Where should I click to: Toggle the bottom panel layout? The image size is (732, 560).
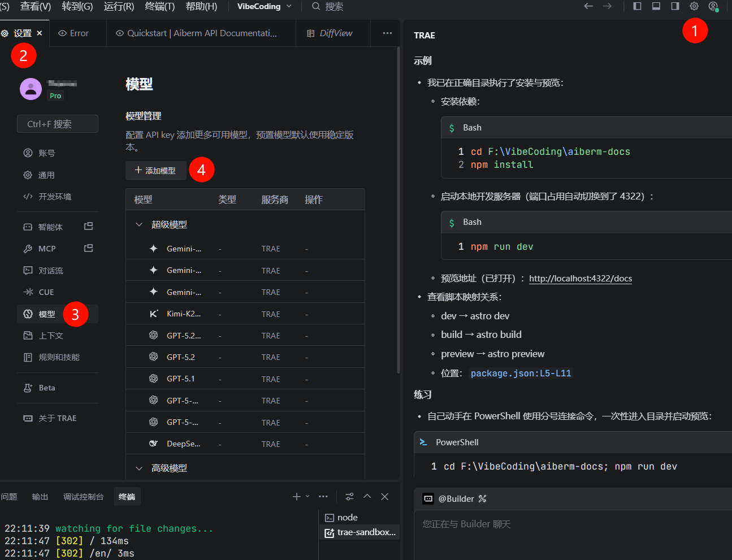click(656, 6)
